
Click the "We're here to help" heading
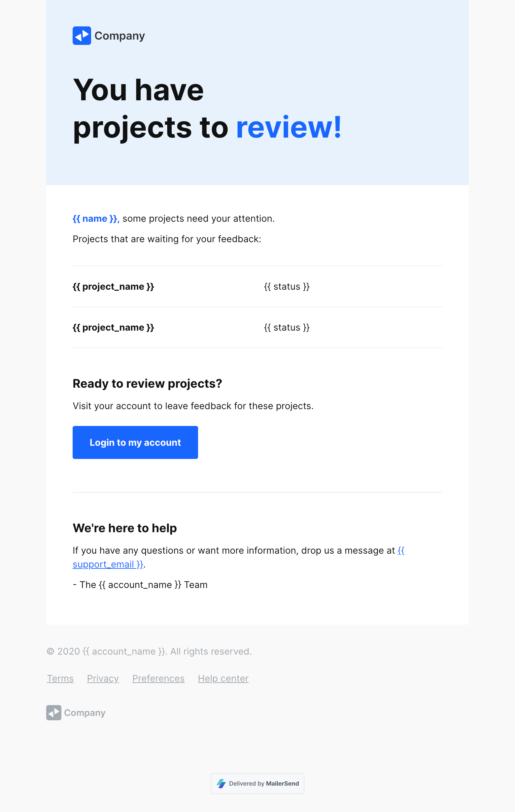click(124, 528)
